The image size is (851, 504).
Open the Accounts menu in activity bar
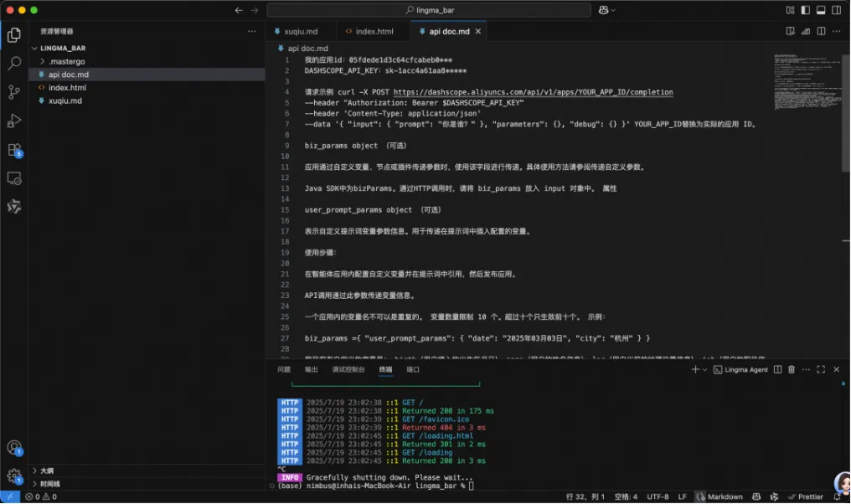(x=14, y=448)
